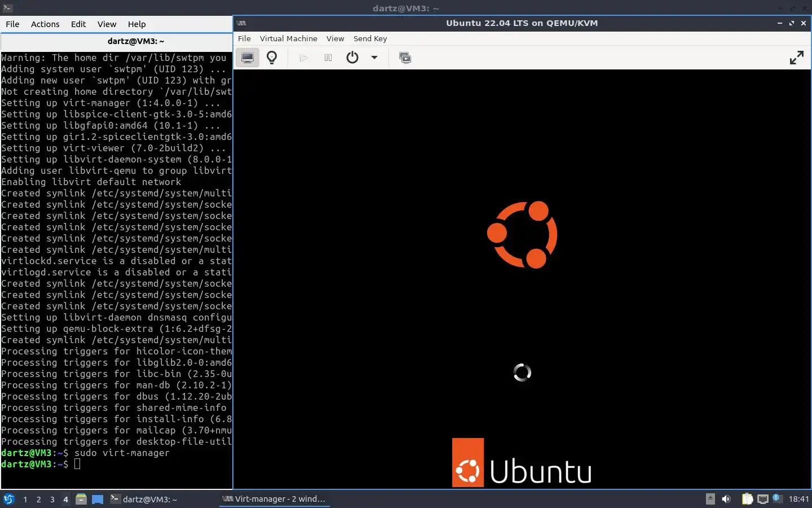
Task: Click 'virtlockd.service is a disabled' line
Action: point(116,261)
